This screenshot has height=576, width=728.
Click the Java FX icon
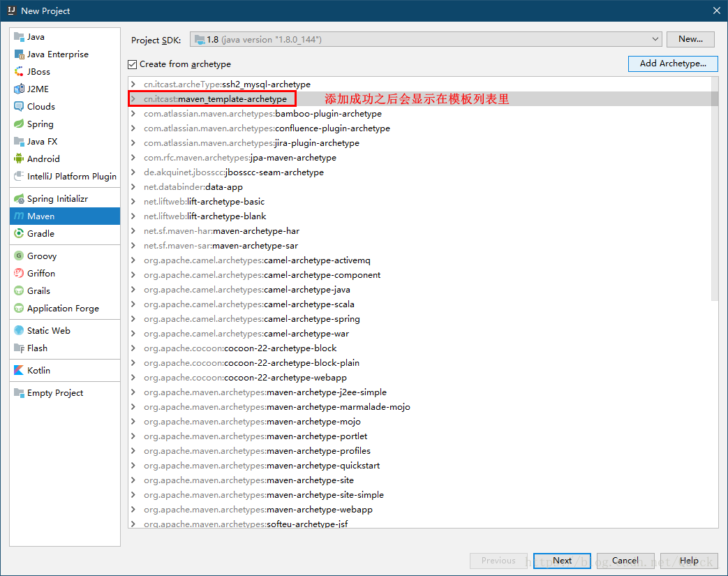click(x=19, y=141)
